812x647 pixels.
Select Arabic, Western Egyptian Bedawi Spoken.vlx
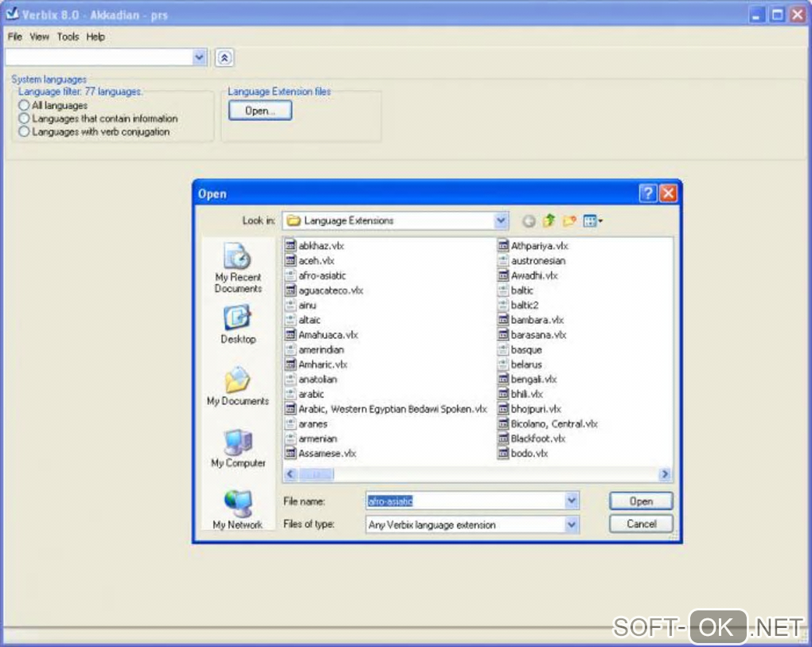point(386,409)
